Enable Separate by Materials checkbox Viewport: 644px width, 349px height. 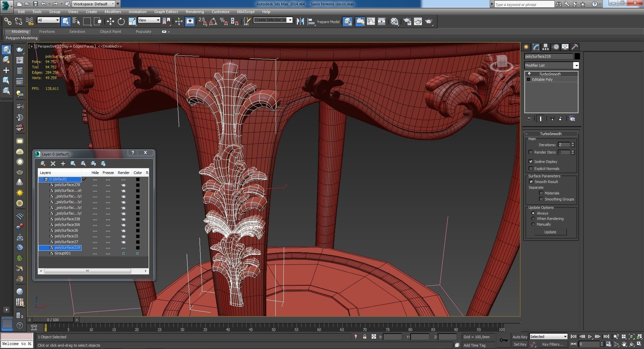pos(541,193)
